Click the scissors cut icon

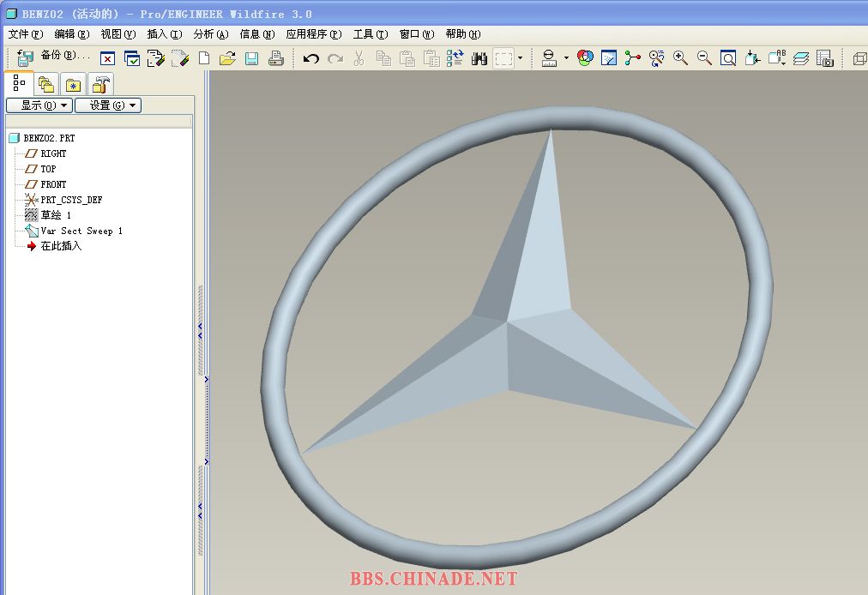click(359, 58)
